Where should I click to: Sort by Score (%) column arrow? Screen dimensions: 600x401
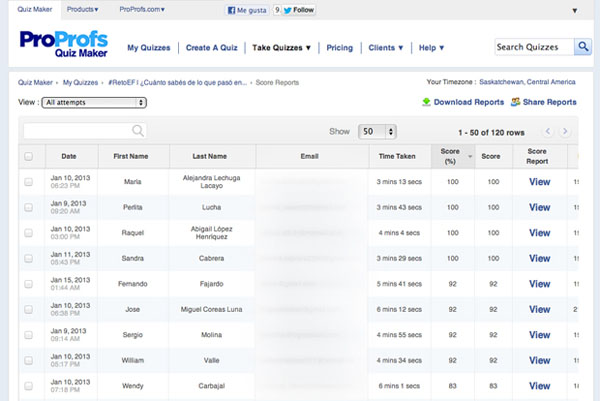click(470, 156)
